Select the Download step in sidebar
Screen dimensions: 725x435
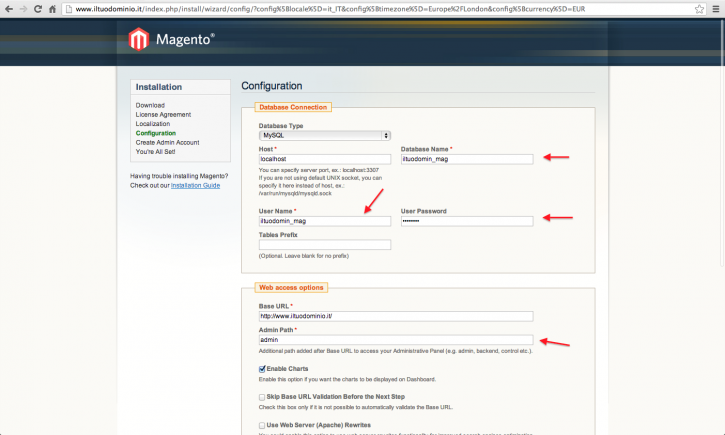click(x=150, y=105)
